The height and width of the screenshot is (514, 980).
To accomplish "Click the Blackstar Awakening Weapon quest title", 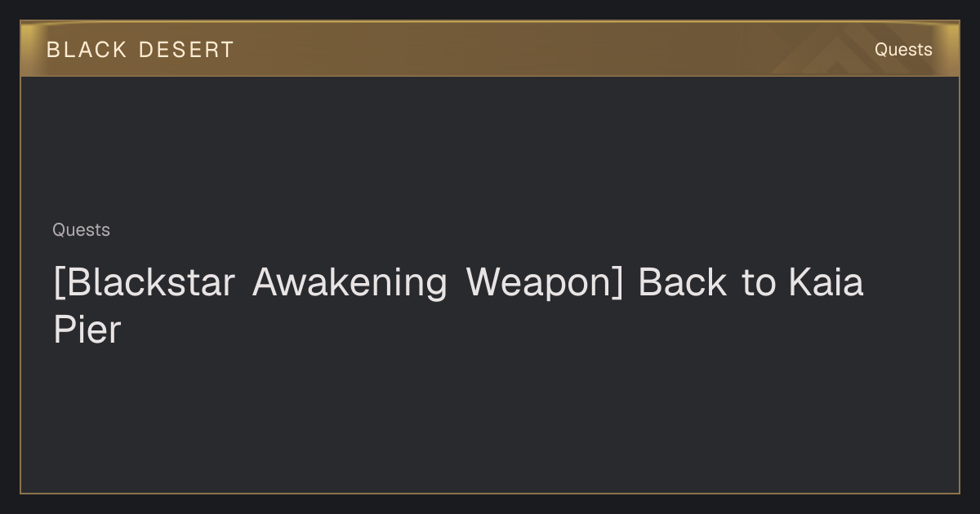I will tap(458, 306).
